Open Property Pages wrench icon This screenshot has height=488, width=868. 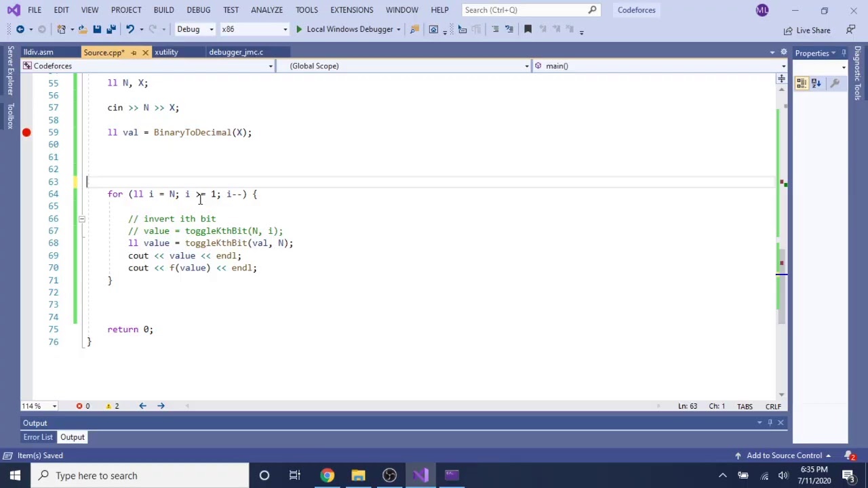835,83
